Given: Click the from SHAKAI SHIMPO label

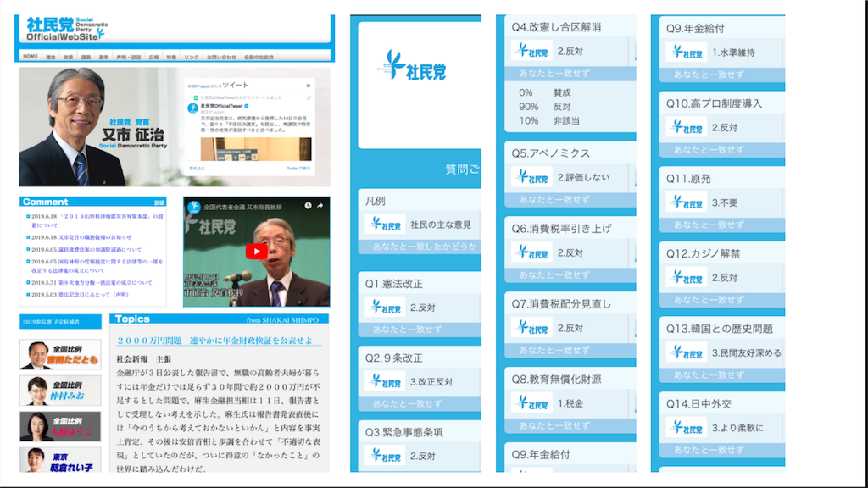Looking at the screenshot, I should coord(282,319).
